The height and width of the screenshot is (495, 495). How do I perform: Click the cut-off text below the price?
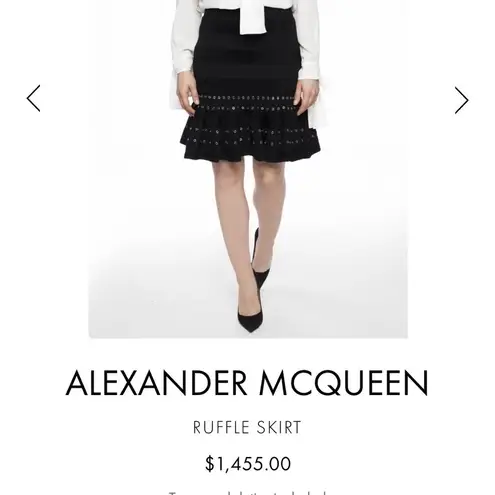pos(247,493)
